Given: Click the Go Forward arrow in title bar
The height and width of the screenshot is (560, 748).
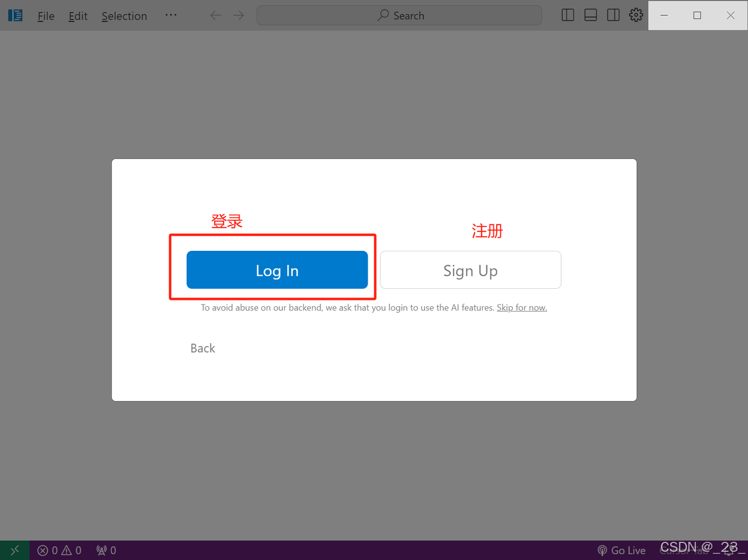Looking at the screenshot, I should [238, 16].
